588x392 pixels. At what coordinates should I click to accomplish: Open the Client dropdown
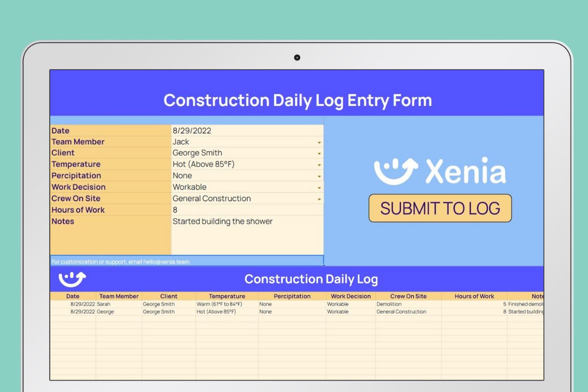click(320, 153)
